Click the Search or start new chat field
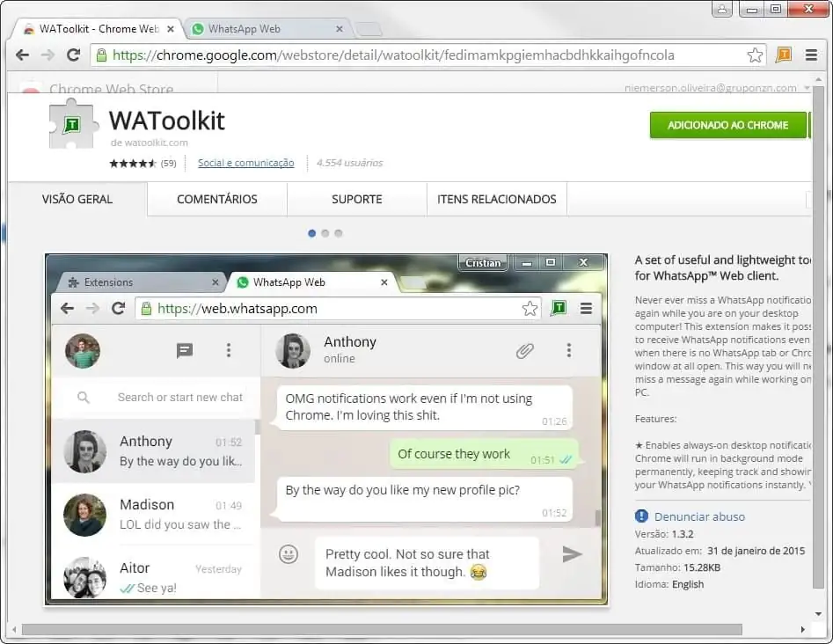Image resolution: width=833 pixels, height=644 pixels. click(157, 398)
